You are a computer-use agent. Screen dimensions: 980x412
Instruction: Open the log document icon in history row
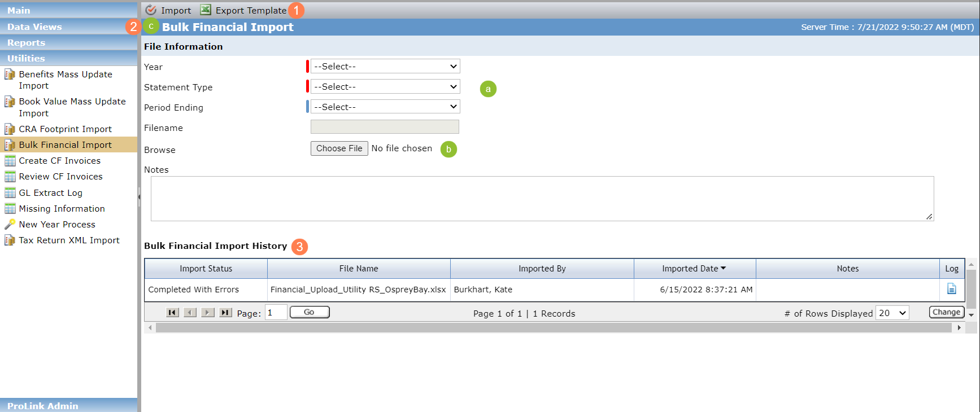[x=952, y=289]
